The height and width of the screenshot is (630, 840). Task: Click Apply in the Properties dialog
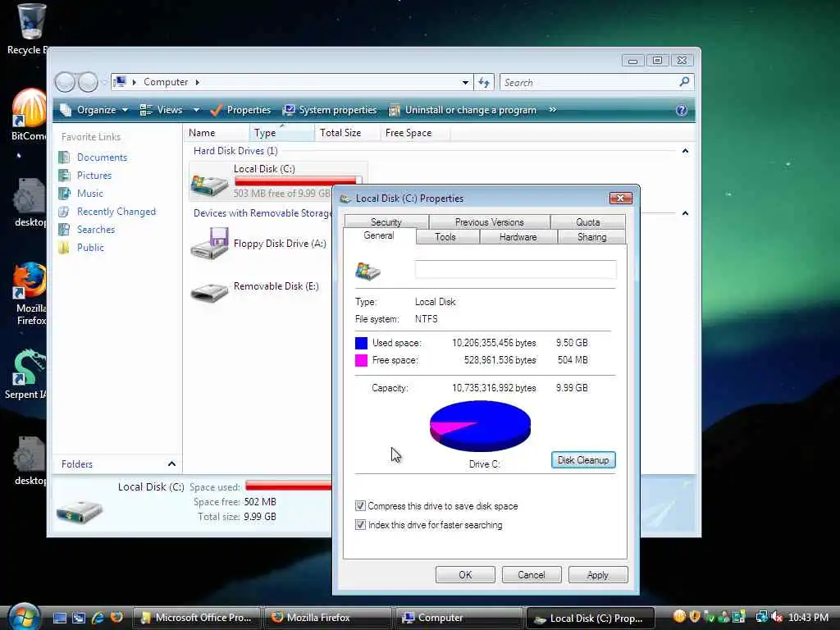(598, 575)
